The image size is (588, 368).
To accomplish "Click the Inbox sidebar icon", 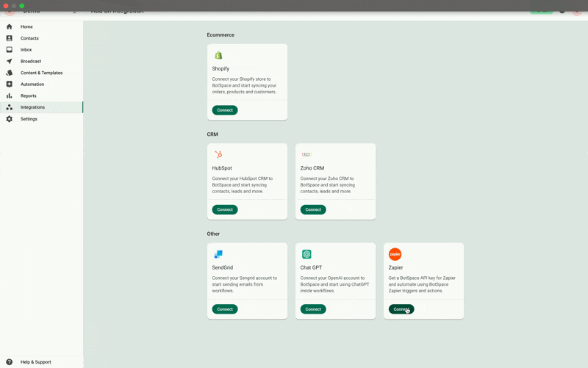I will click(10, 49).
